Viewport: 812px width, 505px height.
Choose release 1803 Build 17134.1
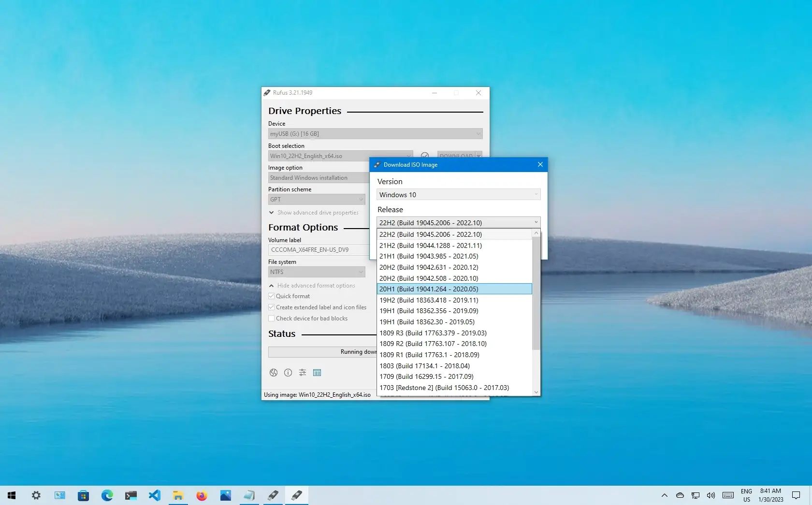coord(454,366)
